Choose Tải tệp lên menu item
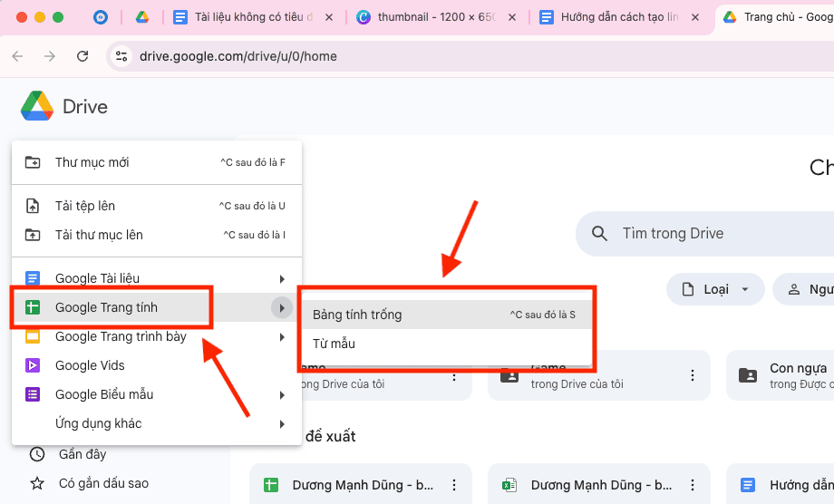 coord(156,206)
